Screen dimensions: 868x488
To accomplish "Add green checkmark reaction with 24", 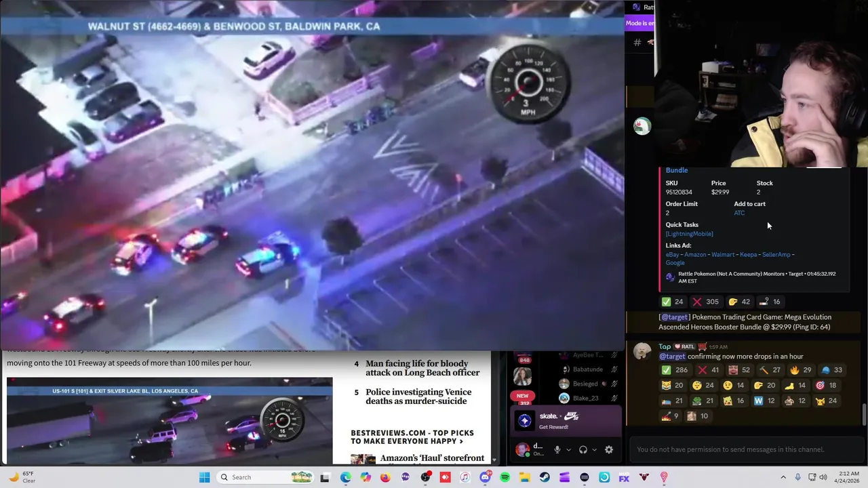I will (x=672, y=302).
